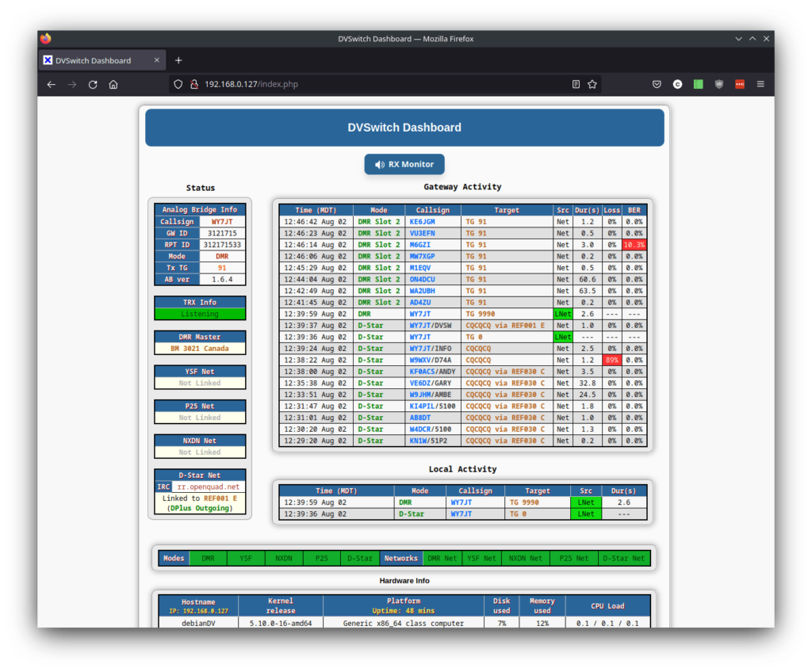Open callsign link VE6DZ
The width and height of the screenshot is (812, 672).
click(420, 383)
